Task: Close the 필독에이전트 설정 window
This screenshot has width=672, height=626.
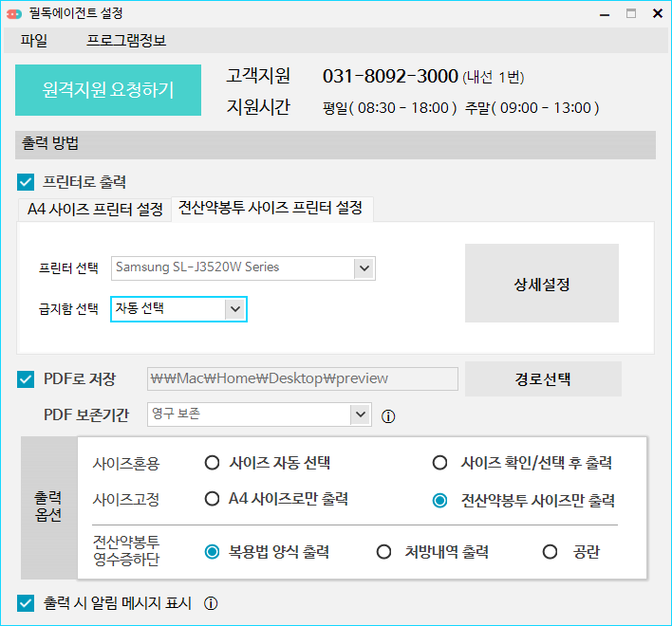Action: point(657,13)
